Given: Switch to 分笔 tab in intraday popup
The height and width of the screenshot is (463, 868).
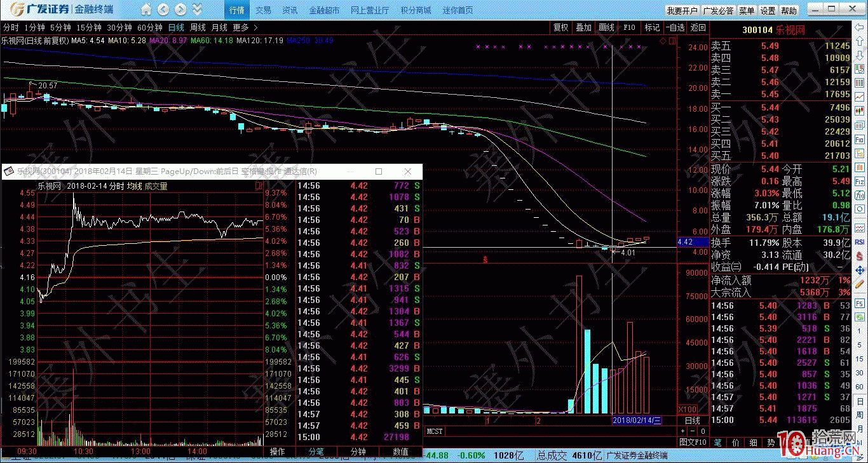Looking at the screenshot, I should [316, 452].
